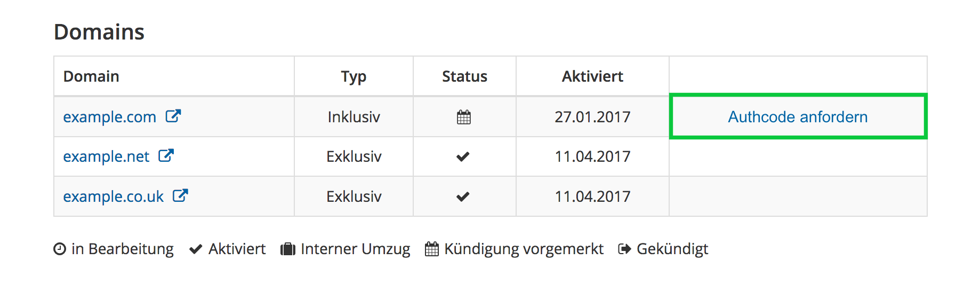Image resolution: width=980 pixels, height=291 pixels.
Task: Click the clock icon for in Bearbeitung
Action: 60,249
